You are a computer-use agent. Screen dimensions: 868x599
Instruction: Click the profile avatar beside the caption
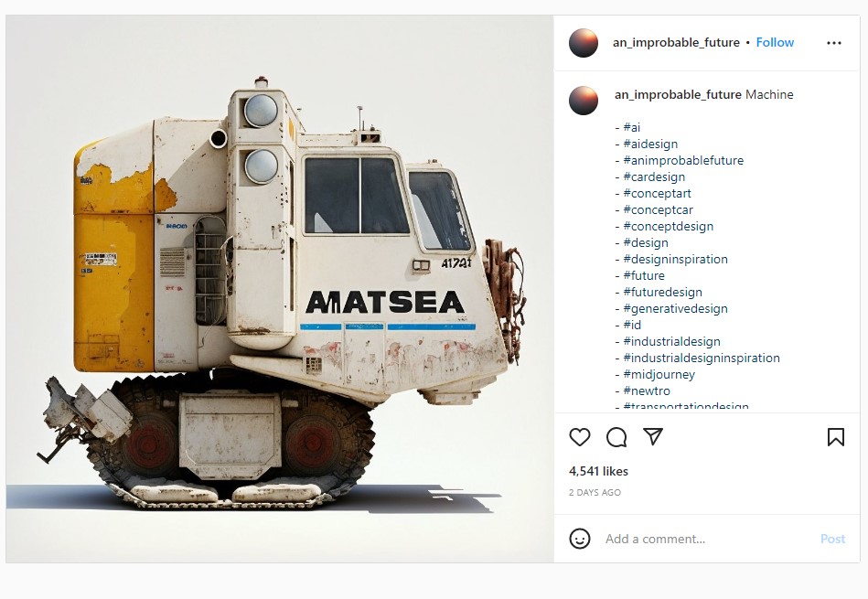click(584, 101)
